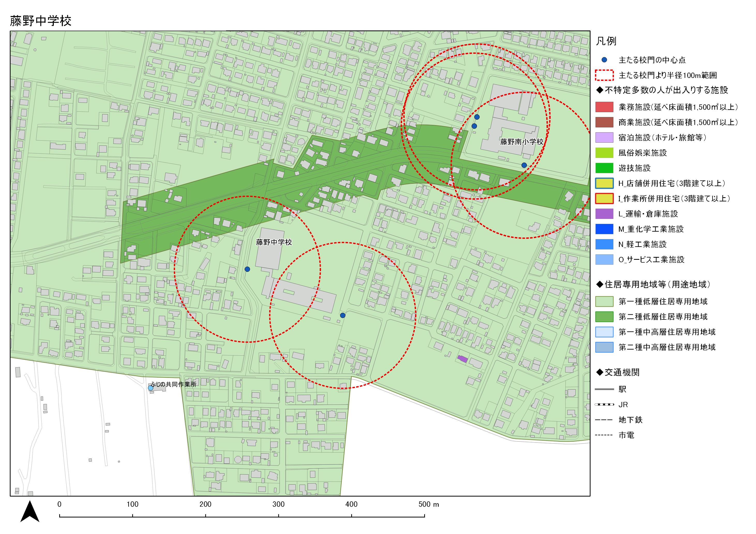
Task: Click the 市電 legend text
Action: (x=626, y=435)
